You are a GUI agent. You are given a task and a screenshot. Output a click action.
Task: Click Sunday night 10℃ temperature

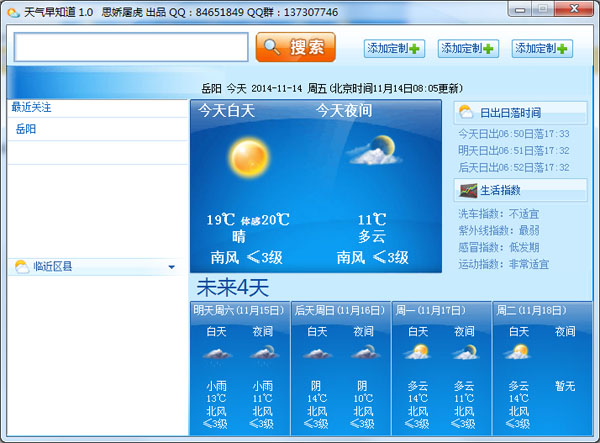coord(363,399)
